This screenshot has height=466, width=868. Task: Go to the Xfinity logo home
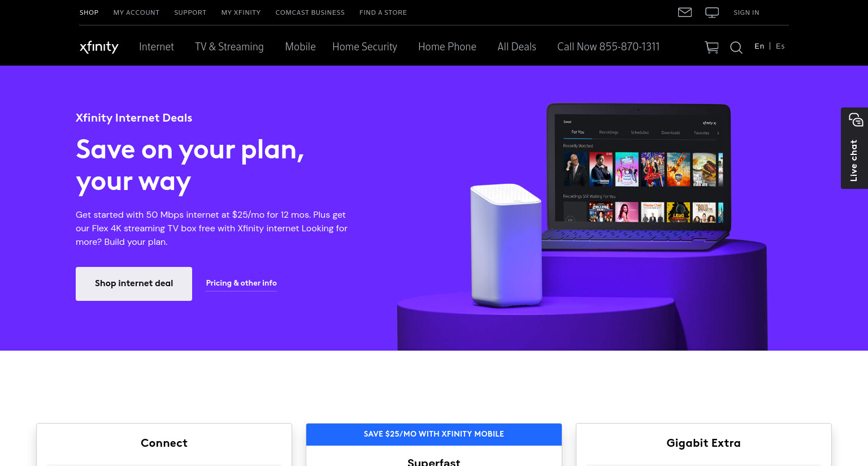coord(99,47)
